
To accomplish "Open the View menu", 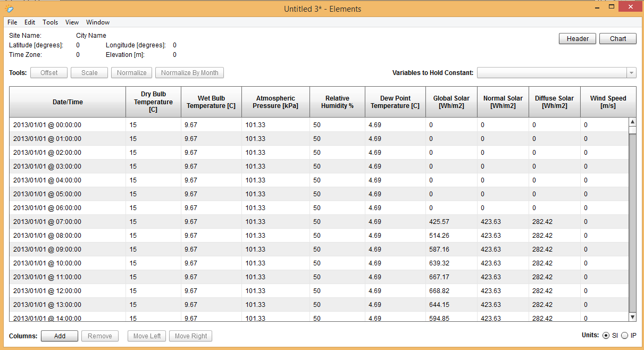I will [x=72, y=22].
